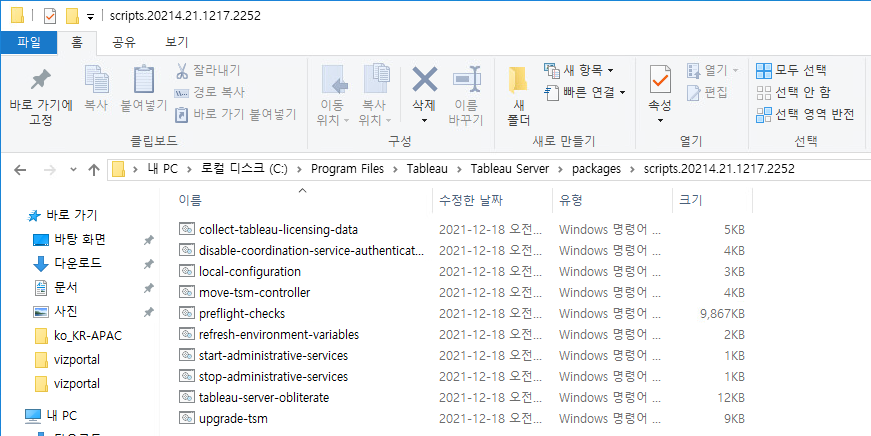871x436 pixels.
Task: Switch to the Share (공유) ribbon tab
Action: [x=124, y=42]
